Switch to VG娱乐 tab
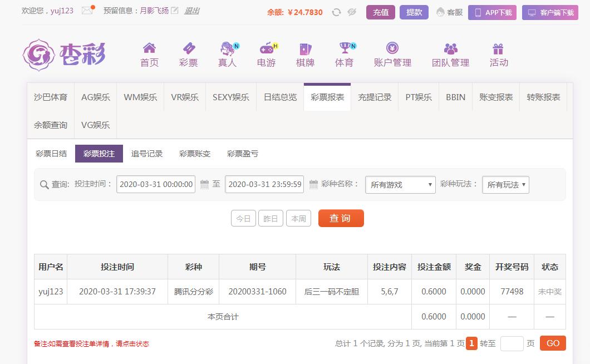The width and height of the screenshot is (590, 364). point(96,125)
